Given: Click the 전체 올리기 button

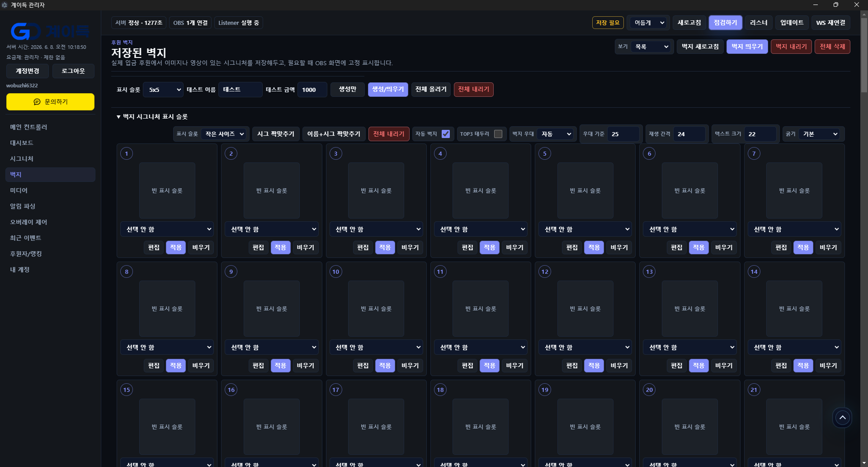Looking at the screenshot, I should pos(431,90).
